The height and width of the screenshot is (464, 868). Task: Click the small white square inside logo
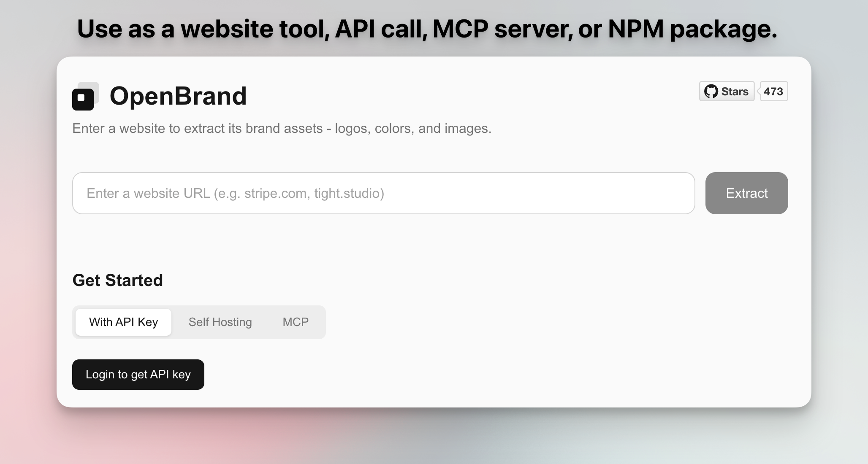(x=81, y=98)
